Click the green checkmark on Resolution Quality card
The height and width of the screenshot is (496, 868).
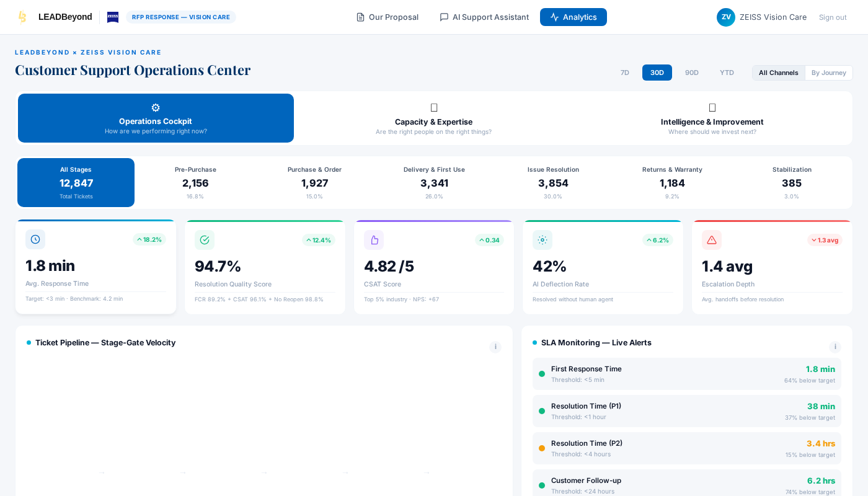point(205,239)
